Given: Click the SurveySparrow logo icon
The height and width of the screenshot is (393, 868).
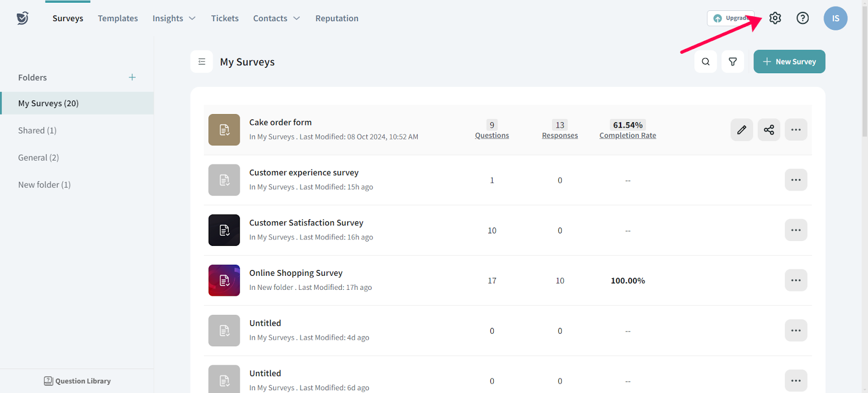Looking at the screenshot, I should point(22,18).
